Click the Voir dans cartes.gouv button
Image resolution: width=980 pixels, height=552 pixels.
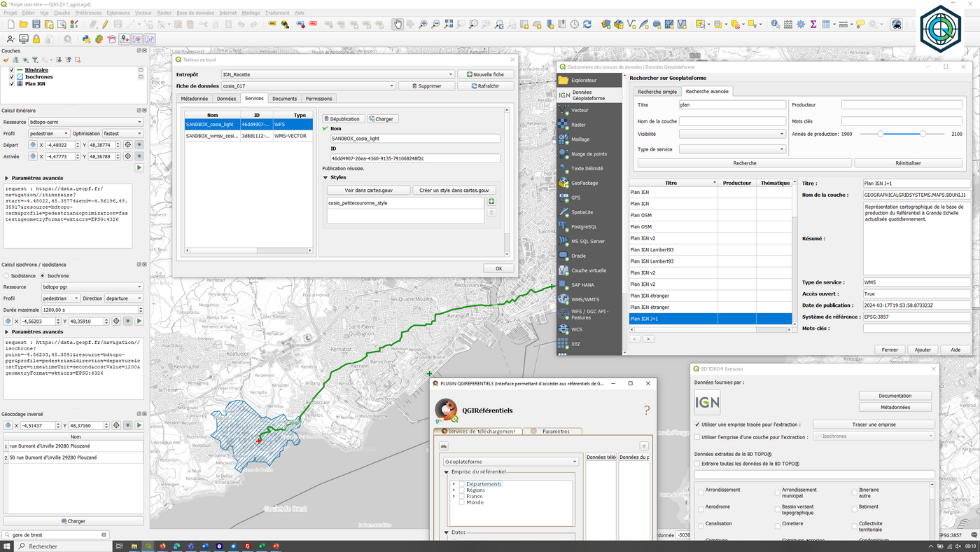(368, 190)
